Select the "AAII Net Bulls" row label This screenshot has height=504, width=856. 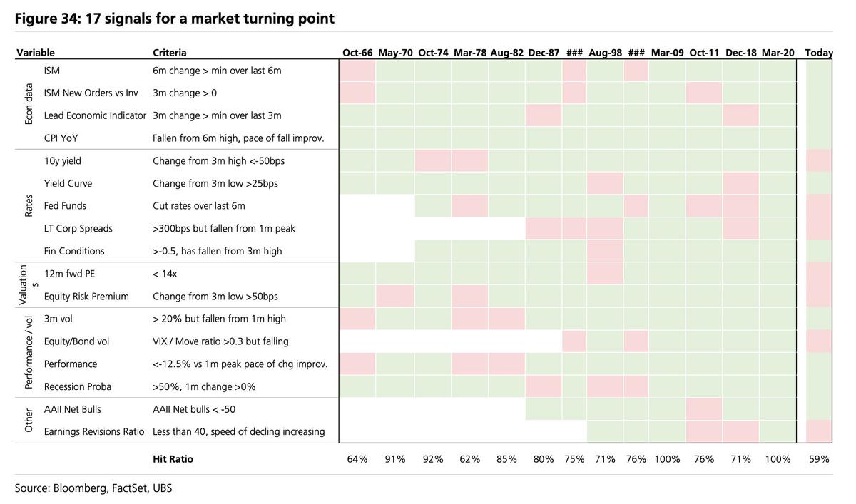pyautogui.click(x=72, y=409)
